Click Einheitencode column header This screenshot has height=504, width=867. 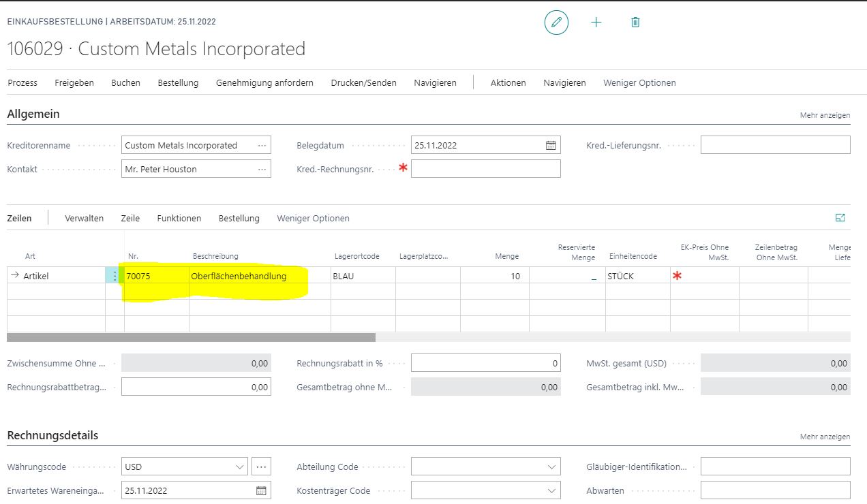pos(633,256)
